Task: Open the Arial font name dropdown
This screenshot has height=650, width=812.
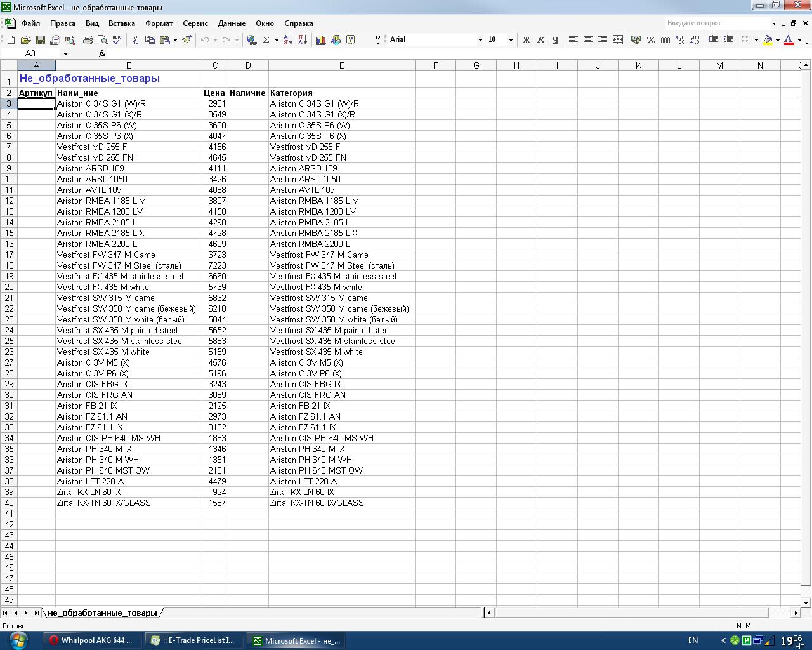Action: [480, 40]
